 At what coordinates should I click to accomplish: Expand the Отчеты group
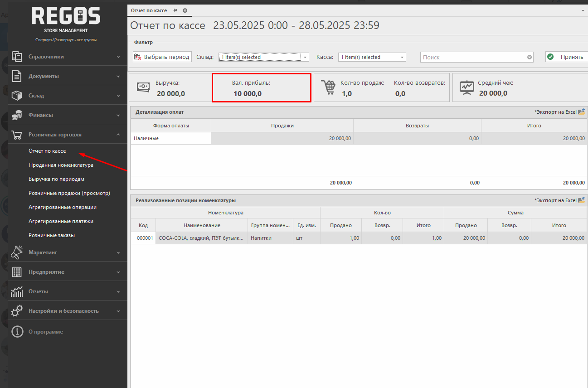pyautogui.click(x=118, y=292)
